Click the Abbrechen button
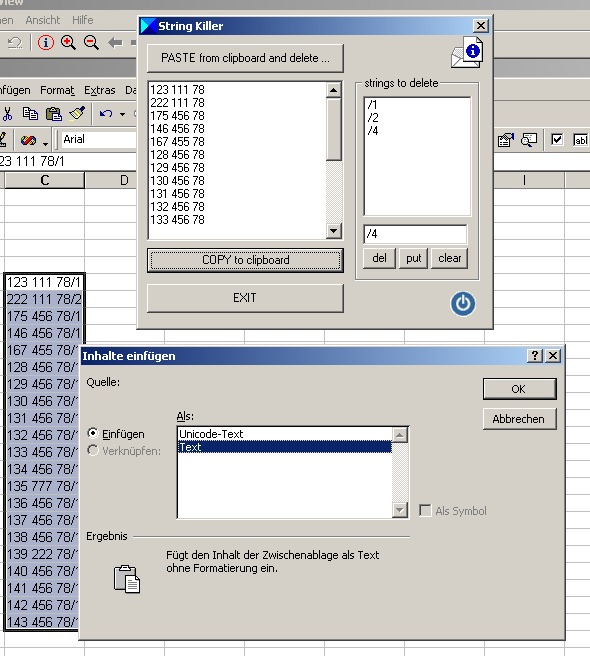 coord(519,419)
